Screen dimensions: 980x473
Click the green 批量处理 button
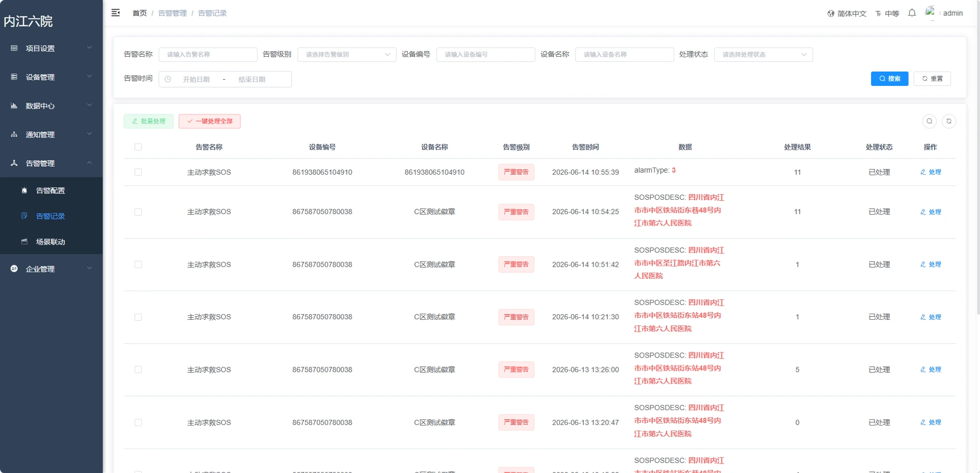(149, 121)
